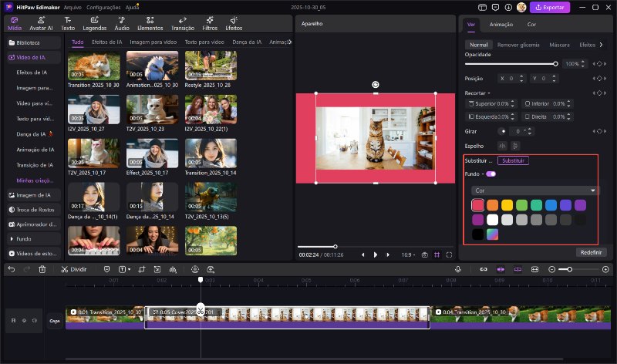Click the download icon in title bar

(x=508, y=7)
